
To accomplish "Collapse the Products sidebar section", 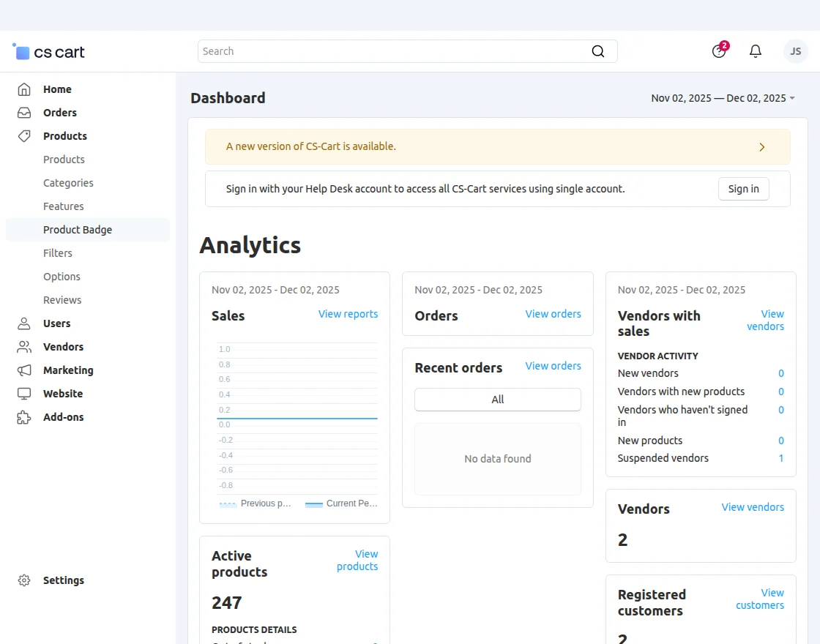I will tap(64, 136).
